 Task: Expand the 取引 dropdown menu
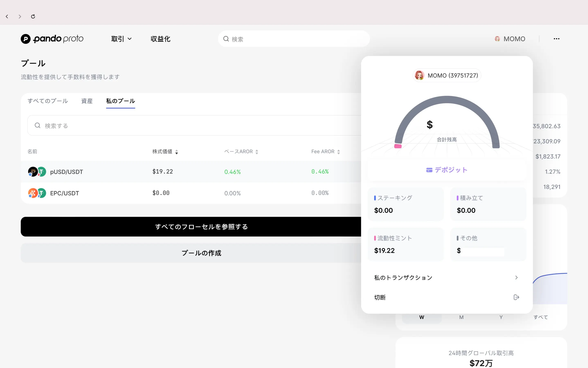pos(121,39)
